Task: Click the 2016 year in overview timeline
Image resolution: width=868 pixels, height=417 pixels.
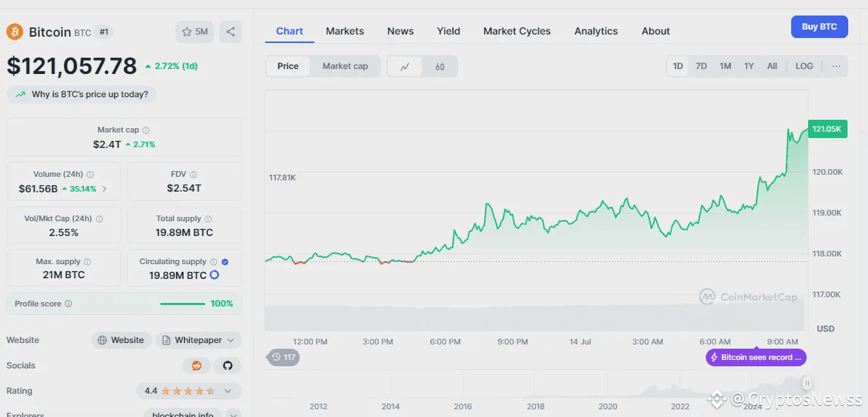Action: point(463,406)
